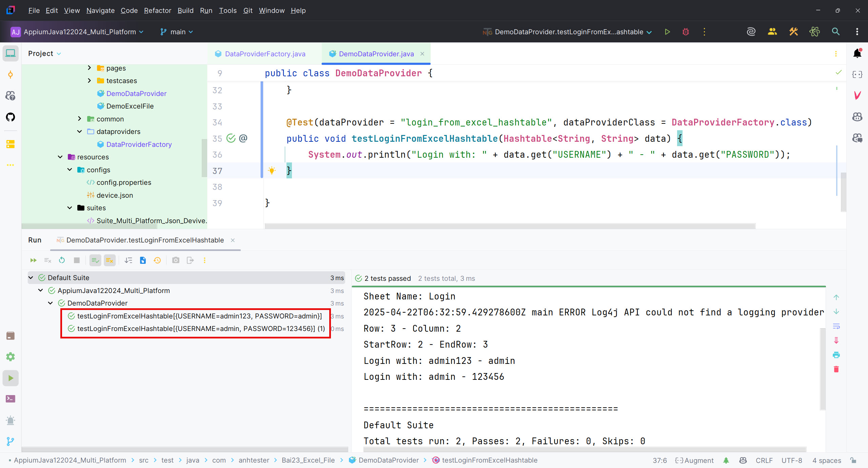The height and width of the screenshot is (468, 868).
Task: Print console output
Action: [x=836, y=355]
